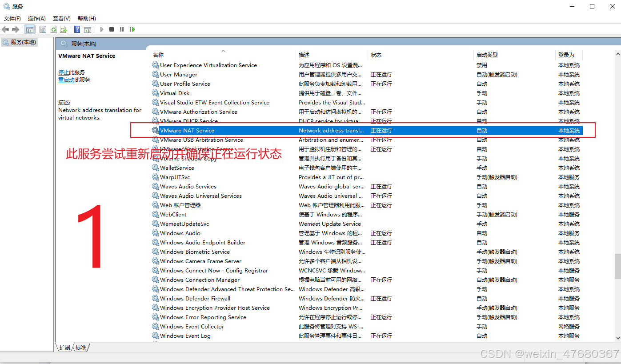Select Windows Encryption Provider Host Service
The width and height of the screenshot is (621, 364).
click(x=367, y=308)
